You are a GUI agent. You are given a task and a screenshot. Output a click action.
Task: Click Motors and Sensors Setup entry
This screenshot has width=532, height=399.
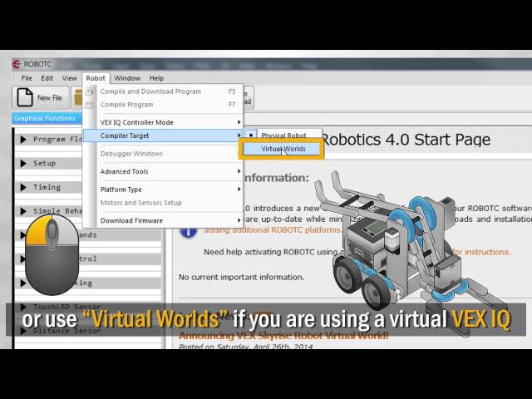[163, 203]
